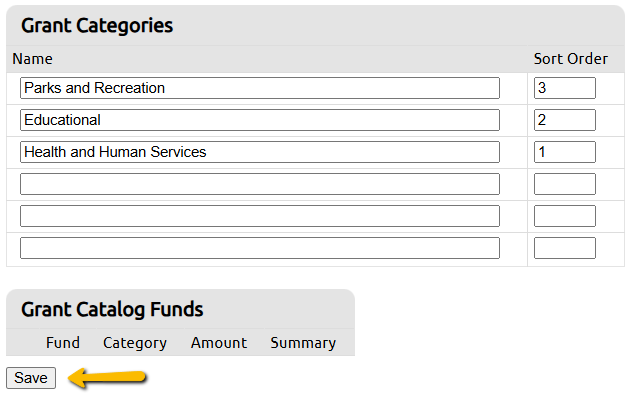Viewport: 631px width, 394px height.
Task: Select the Educational name field
Action: click(x=260, y=120)
